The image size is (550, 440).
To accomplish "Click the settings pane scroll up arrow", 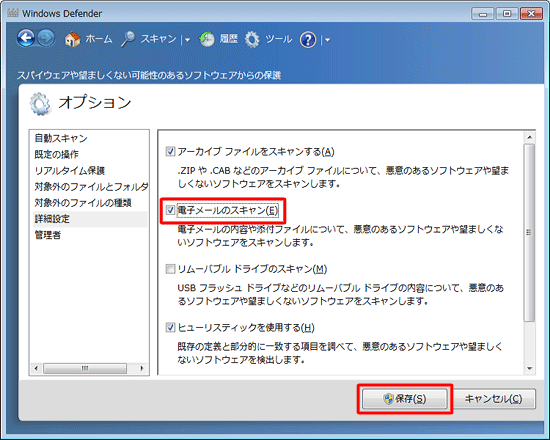I will pos(529,137).
